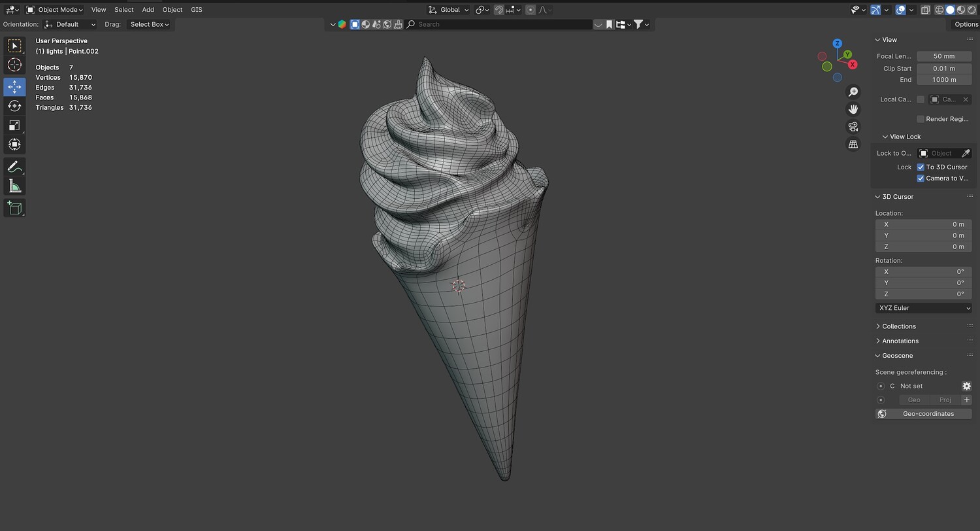Switch to wireframe viewport shading

coord(940,10)
